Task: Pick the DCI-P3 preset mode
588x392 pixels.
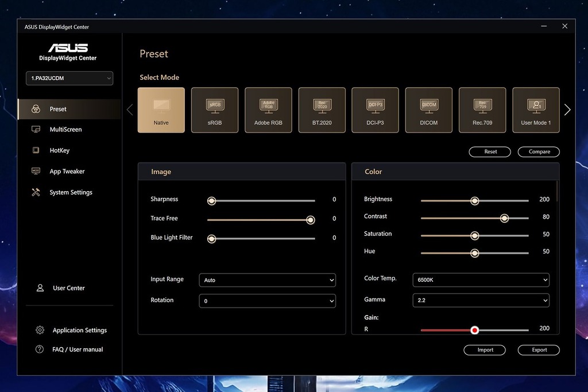Action: click(x=376, y=110)
